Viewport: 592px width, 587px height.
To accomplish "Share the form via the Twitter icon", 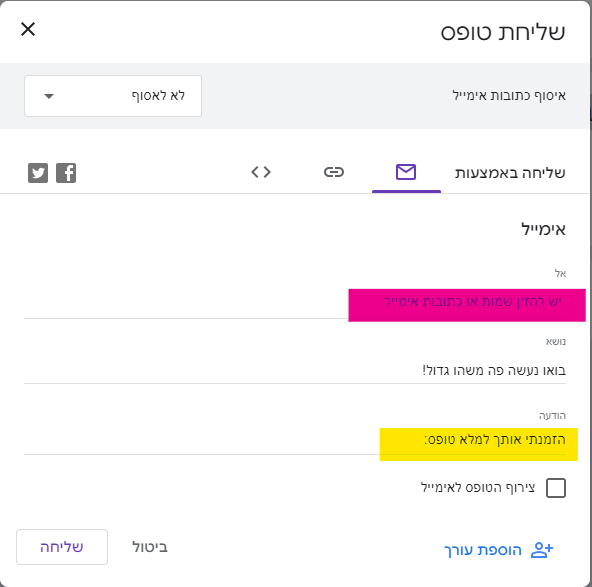I will pyautogui.click(x=38, y=173).
